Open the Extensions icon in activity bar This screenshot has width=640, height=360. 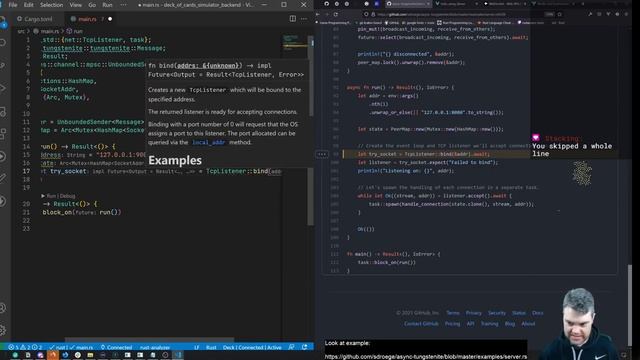[x=3, y=133]
